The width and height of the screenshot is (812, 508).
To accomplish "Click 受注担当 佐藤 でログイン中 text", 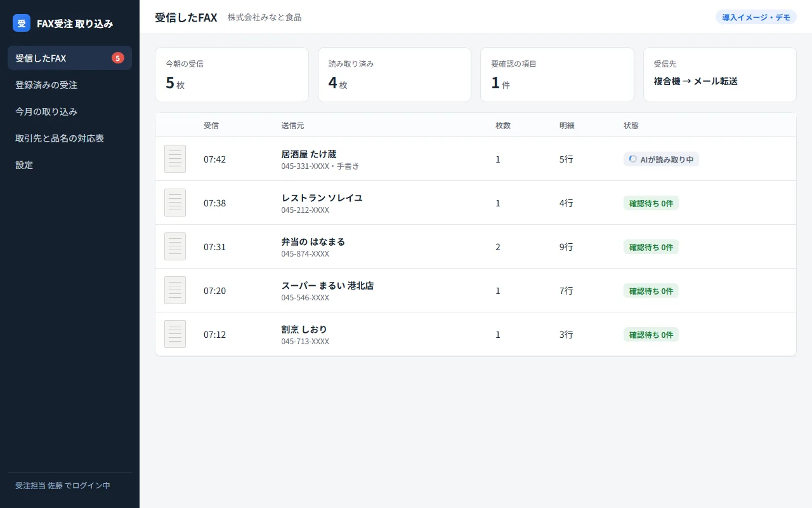I will 63,485.
